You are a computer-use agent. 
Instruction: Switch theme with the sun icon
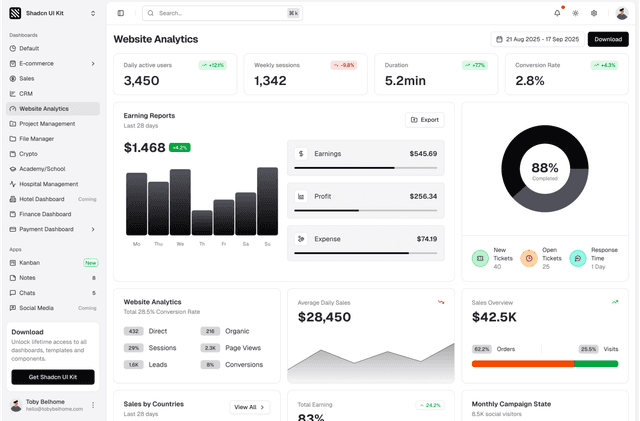coord(576,13)
